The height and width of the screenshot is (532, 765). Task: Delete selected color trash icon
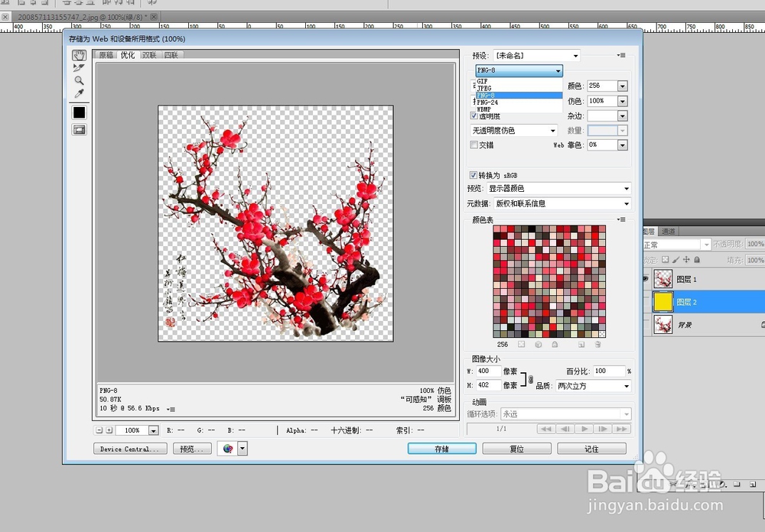click(597, 344)
